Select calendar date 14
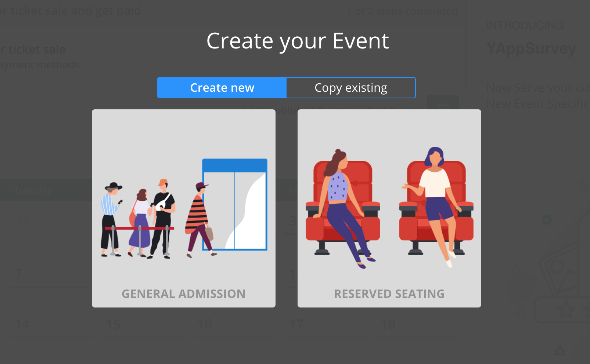 tap(22, 324)
